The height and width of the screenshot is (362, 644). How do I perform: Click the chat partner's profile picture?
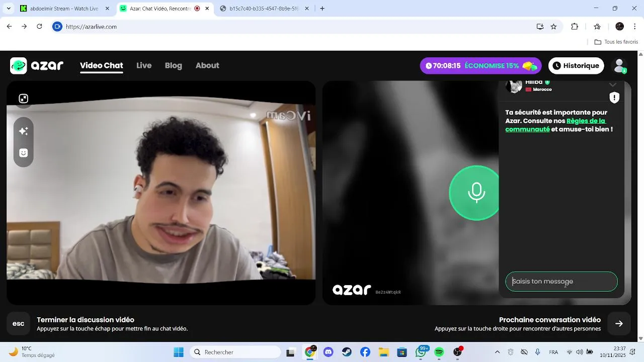tap(514, 86)
